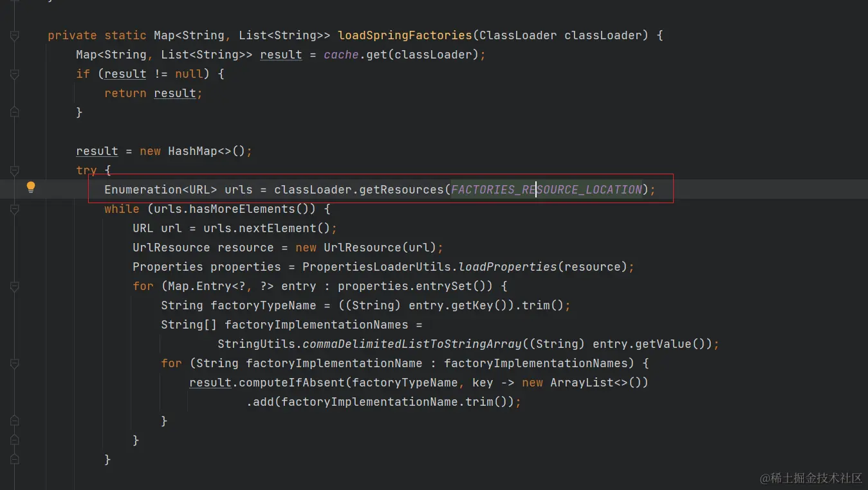This screenshot has height=490, width=868.
Task: Click the 'urls' variable in its declaration line
Action: (239, 190)
